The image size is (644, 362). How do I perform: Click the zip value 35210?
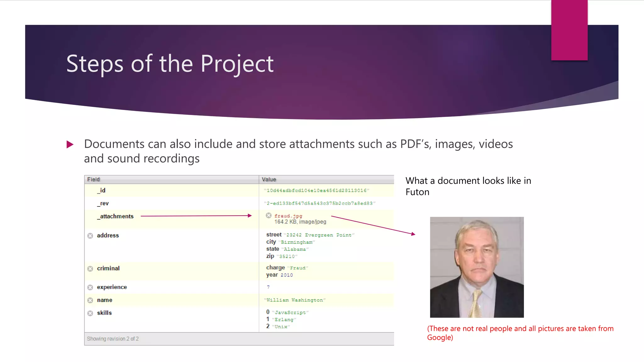click(287, 256)
